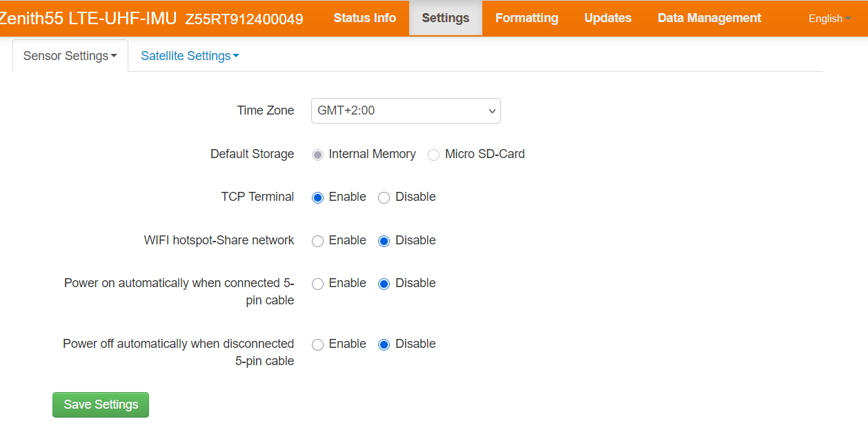Enable automatic power off when cable disconnected
Image resolution: width=868 pixels, height=430 pixels.
(x=317, y=344)
